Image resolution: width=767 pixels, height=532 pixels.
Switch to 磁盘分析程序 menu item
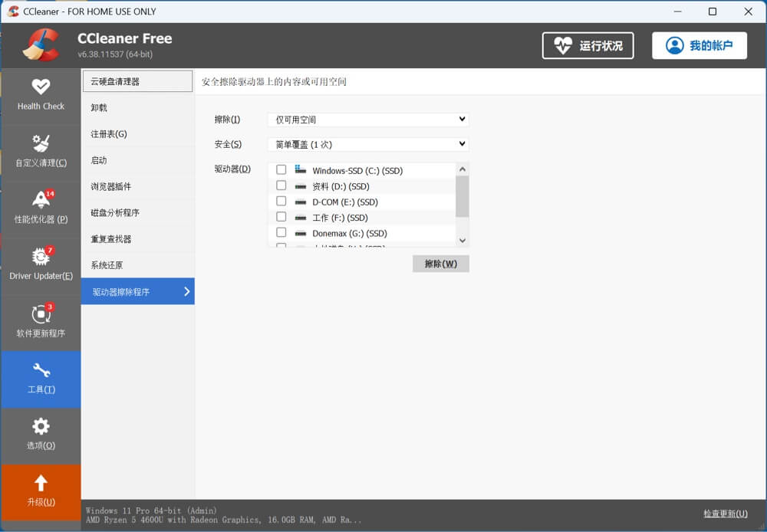tap(115, 213)
